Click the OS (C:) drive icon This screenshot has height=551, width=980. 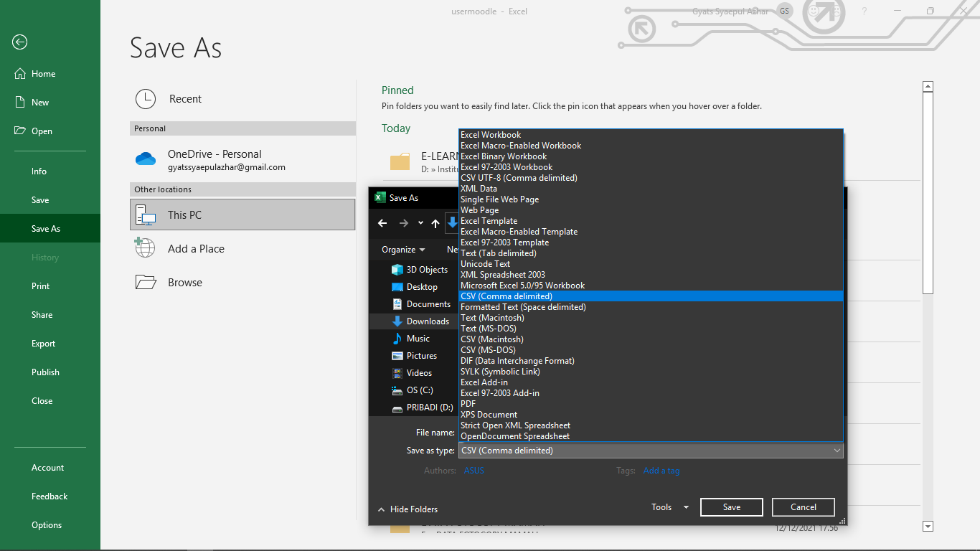397,390
